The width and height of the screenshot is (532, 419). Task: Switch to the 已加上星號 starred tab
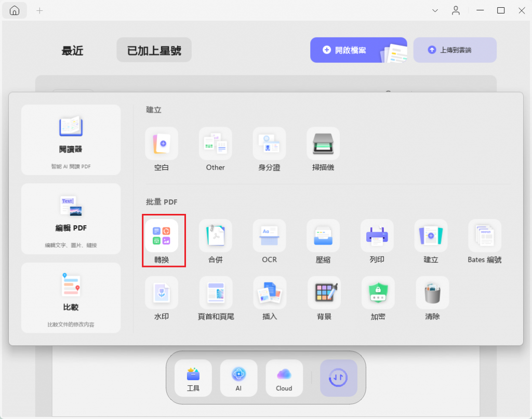click(154, 50)
